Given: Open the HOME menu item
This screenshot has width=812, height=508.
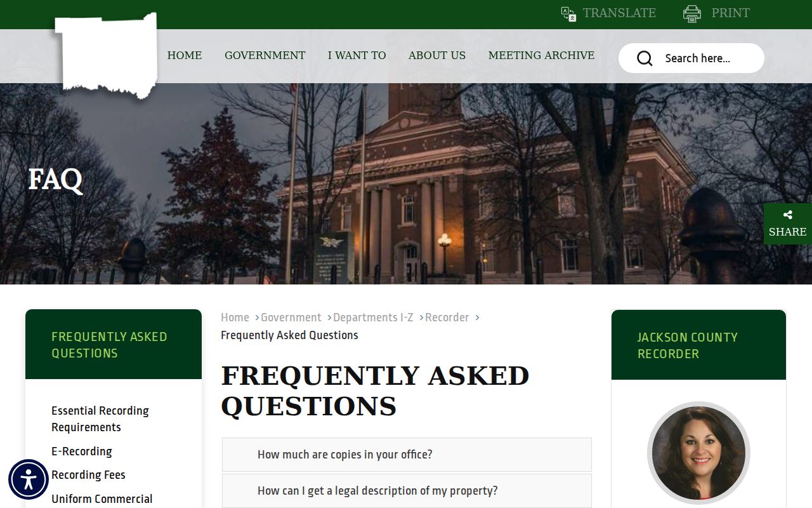Looking at the screenshot, I should tap(185, 55).
